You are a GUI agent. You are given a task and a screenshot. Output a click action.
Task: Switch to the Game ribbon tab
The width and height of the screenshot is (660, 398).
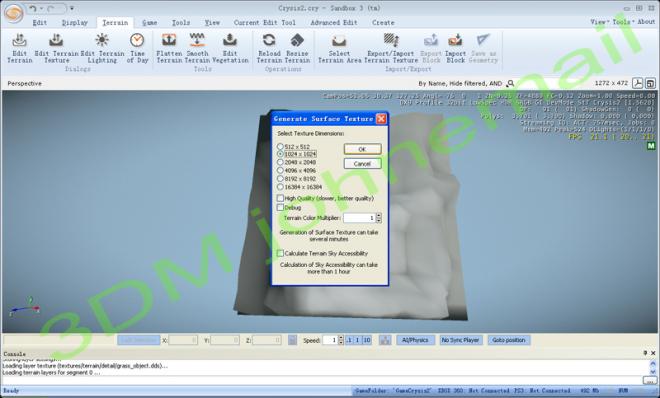tap(149, 23)
